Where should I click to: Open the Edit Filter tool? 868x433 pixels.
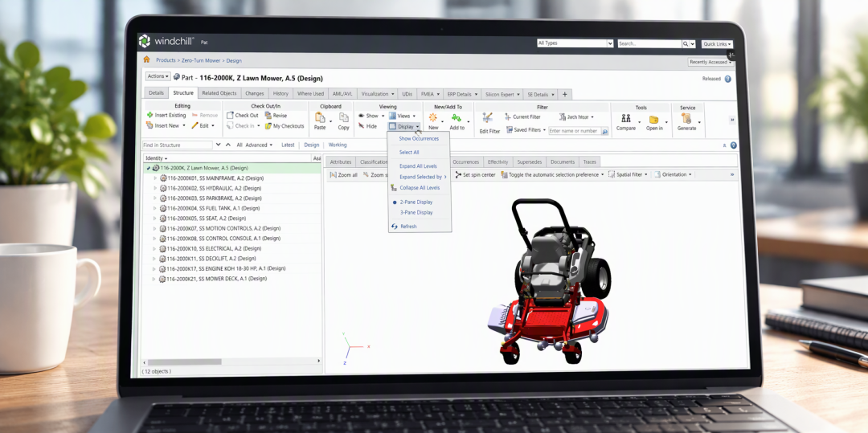click(x=489, y=123)
